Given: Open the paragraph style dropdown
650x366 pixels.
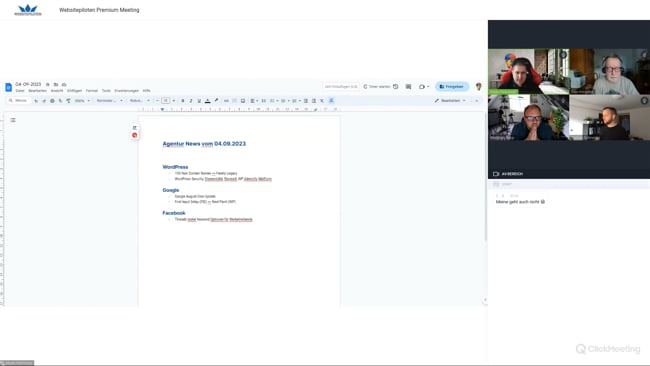Looking at the screenshot, I should (110, 101).
